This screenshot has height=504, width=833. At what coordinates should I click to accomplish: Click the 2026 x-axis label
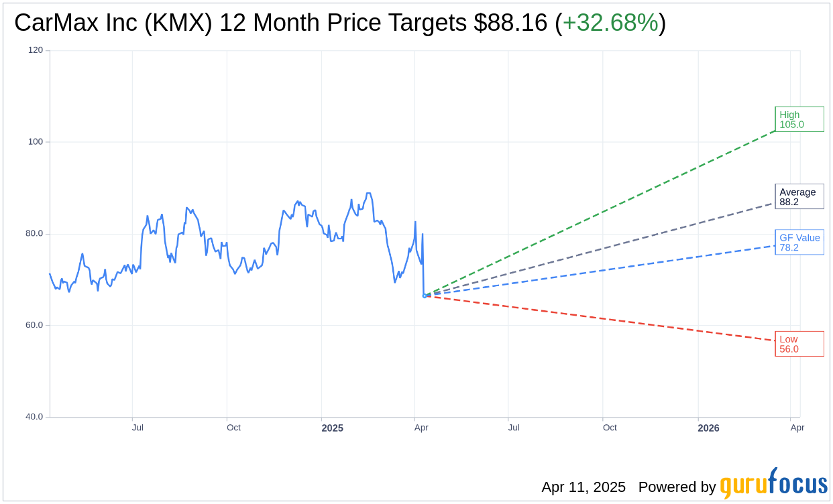(x=708, y=428)
